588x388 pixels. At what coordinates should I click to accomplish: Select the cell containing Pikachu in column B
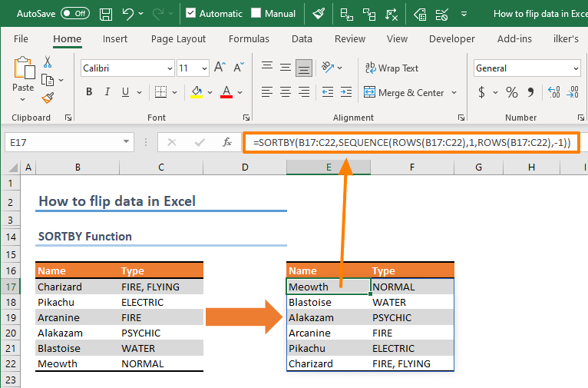(x=78, y=302)
